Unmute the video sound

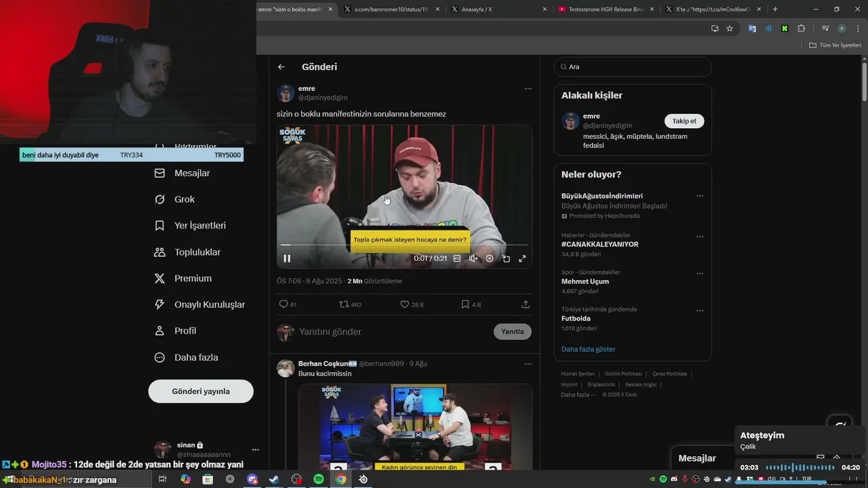tap(473, 258)
